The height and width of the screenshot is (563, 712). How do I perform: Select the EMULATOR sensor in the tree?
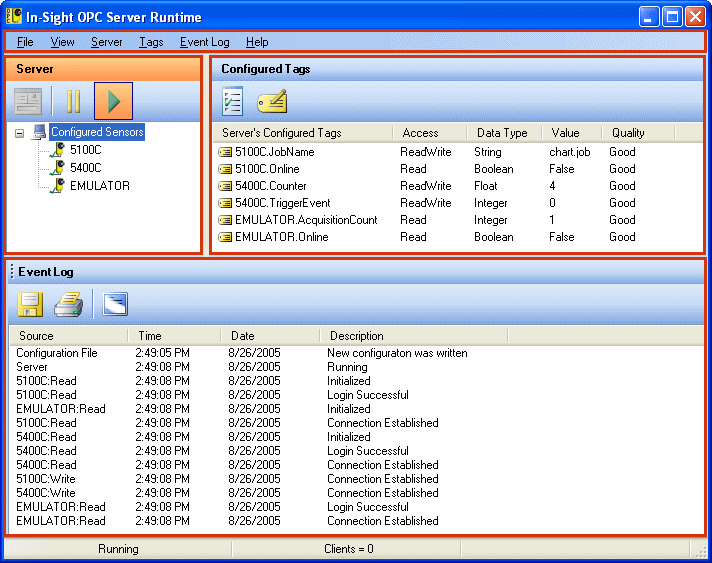point(99,186)
